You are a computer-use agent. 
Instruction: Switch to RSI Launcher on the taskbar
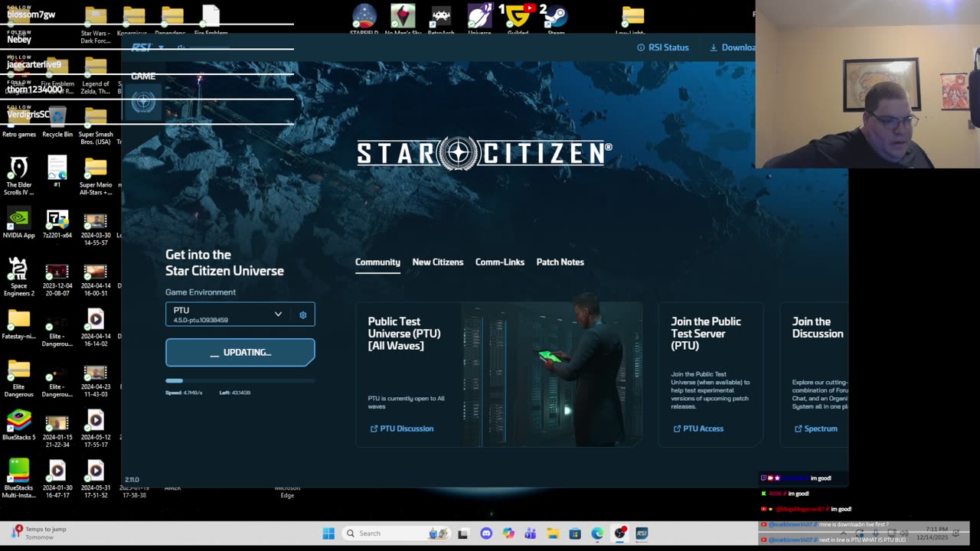tap(642, 533)
